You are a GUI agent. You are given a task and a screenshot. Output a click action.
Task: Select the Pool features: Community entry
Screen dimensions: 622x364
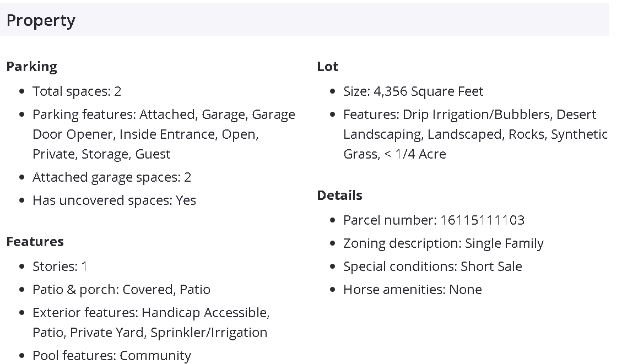[112, 356]
